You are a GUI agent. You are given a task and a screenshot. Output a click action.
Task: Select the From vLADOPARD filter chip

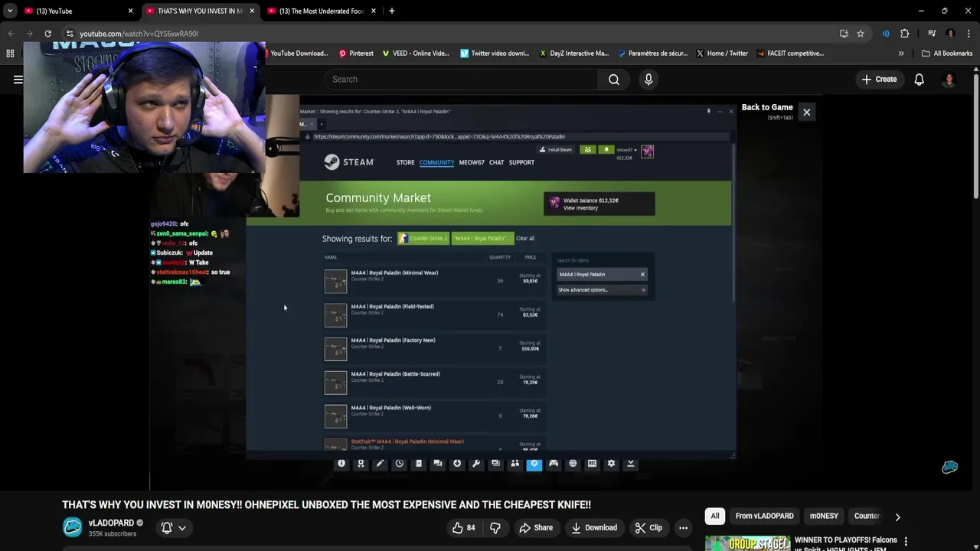[x=764, y=517]
